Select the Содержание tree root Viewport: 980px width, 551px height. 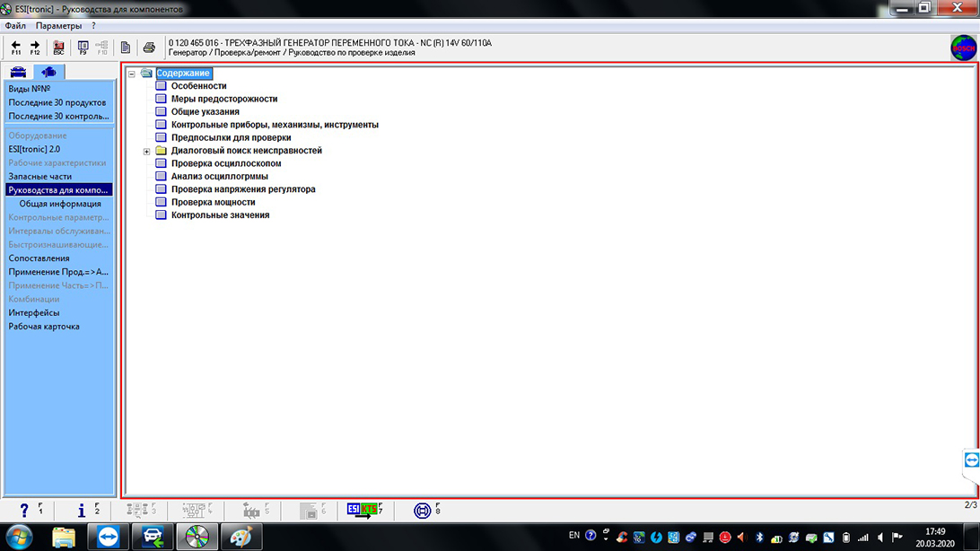click(x=184, y=73)
